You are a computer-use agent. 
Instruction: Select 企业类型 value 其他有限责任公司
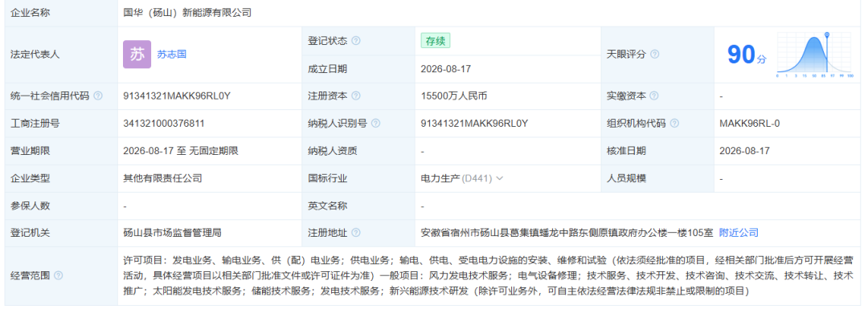(162, 178)
